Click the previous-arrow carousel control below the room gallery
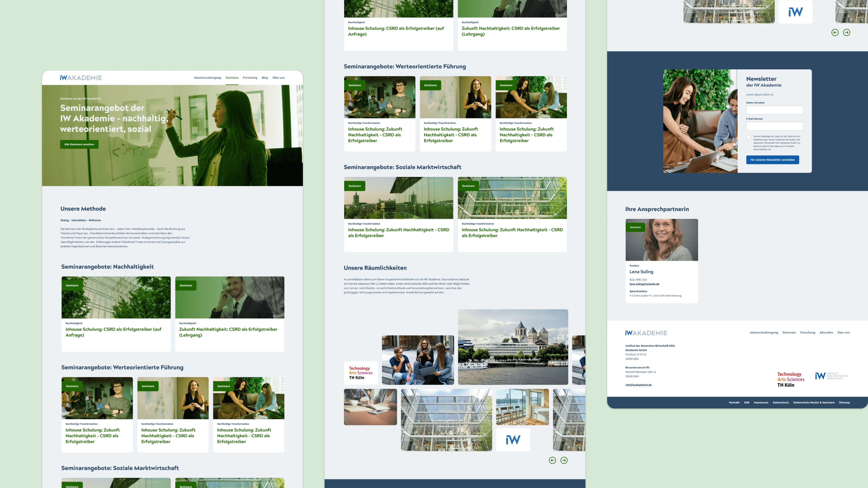868x488 pixels. (553, 460)
